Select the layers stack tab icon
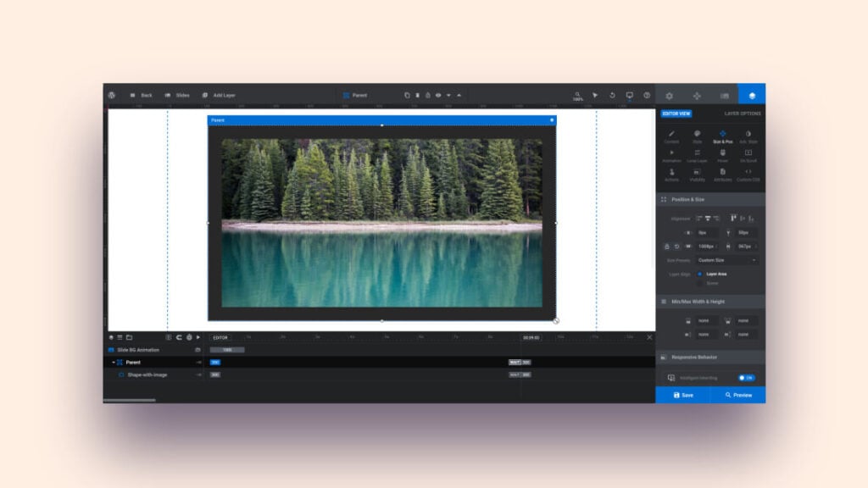 [x=751, y=96]
